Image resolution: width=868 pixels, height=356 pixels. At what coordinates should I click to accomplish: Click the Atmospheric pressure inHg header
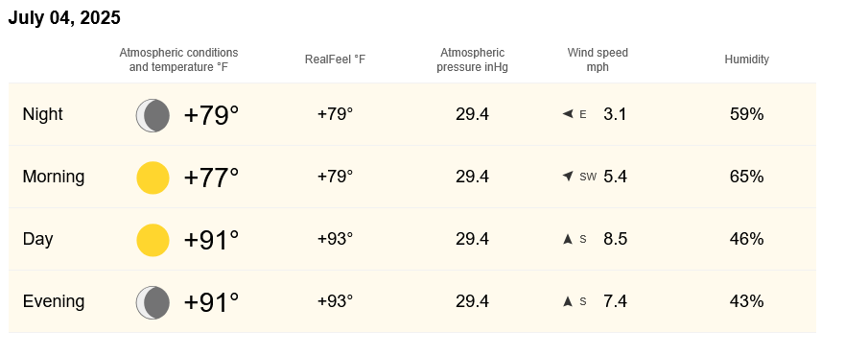point(472,59)
